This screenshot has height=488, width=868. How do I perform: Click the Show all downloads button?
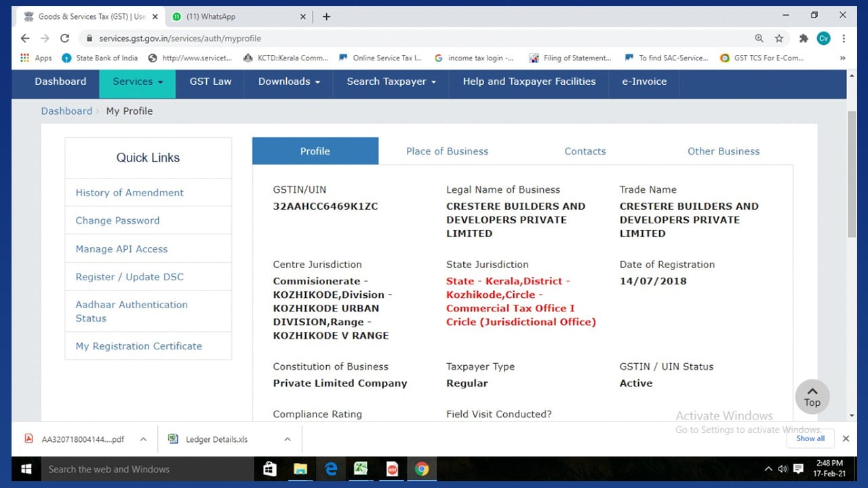810,438
